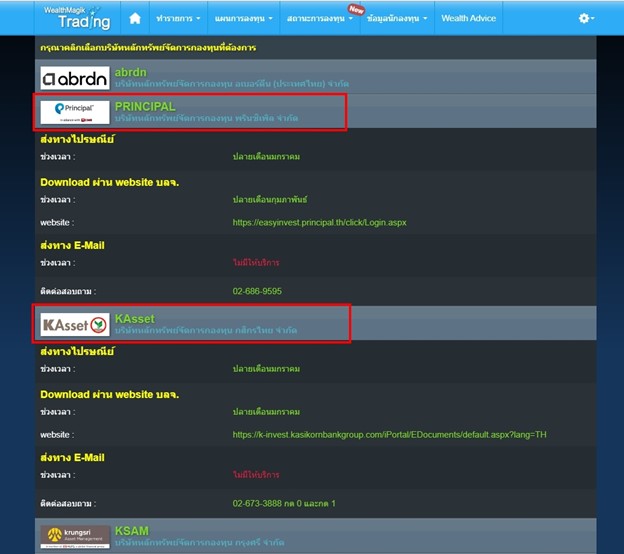The width and height of the screenshot is (624, 554).
Task: Click the abrdn company name heading
Action: coord(131,72)
